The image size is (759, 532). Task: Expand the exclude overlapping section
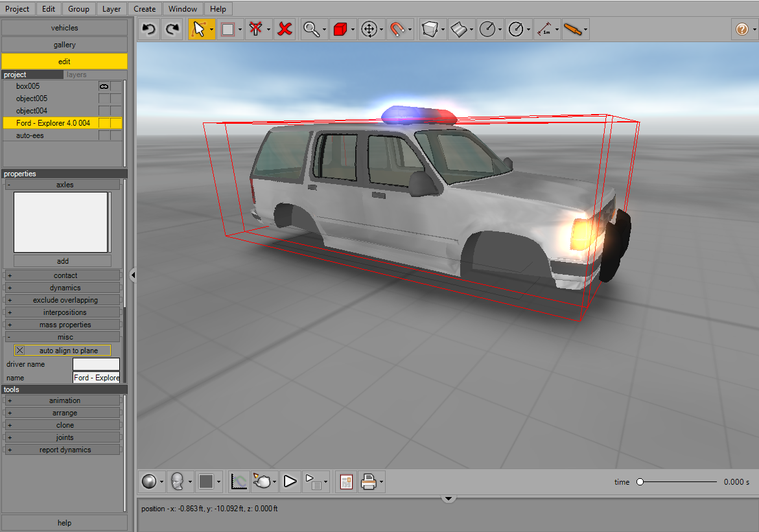(62, 300)
